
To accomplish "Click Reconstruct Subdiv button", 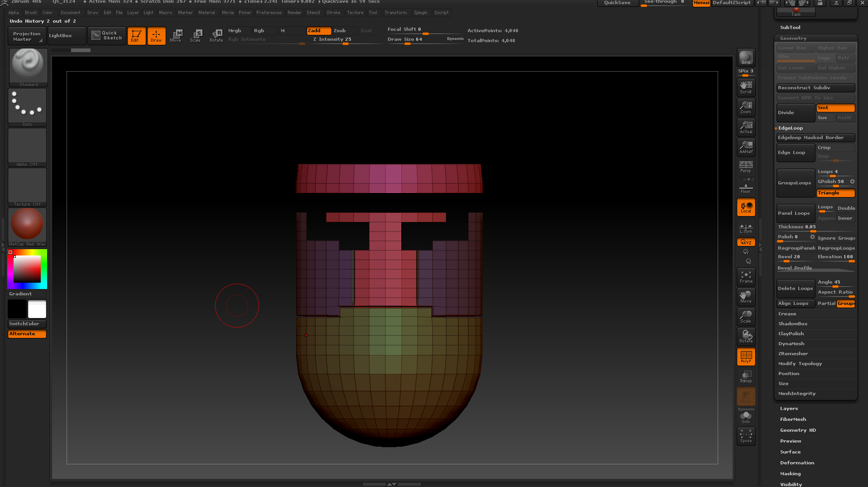I will (x=816, y=88).
